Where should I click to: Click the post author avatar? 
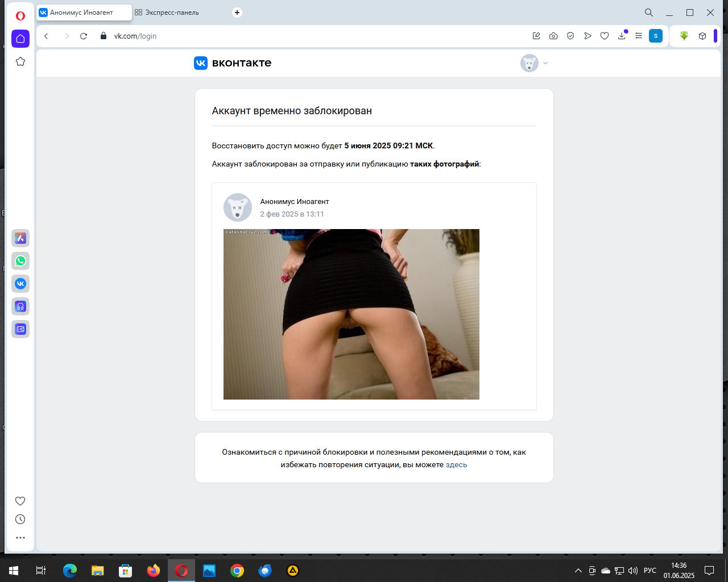pos(238,207)
